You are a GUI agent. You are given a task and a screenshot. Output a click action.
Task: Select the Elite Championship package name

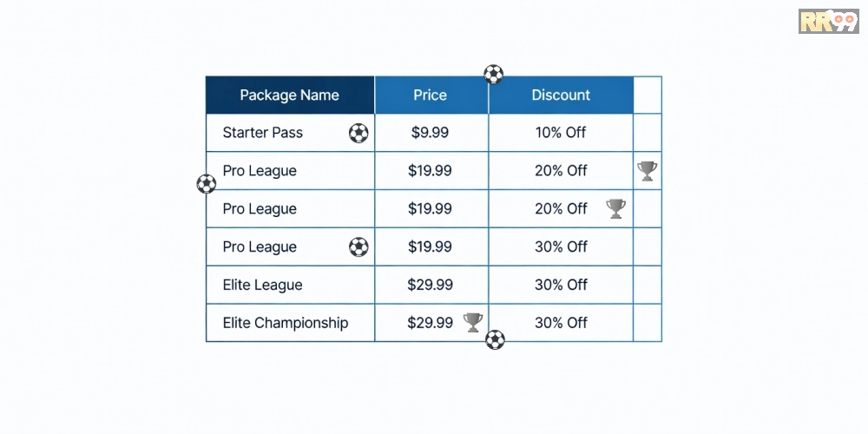[x=286, y=323]
